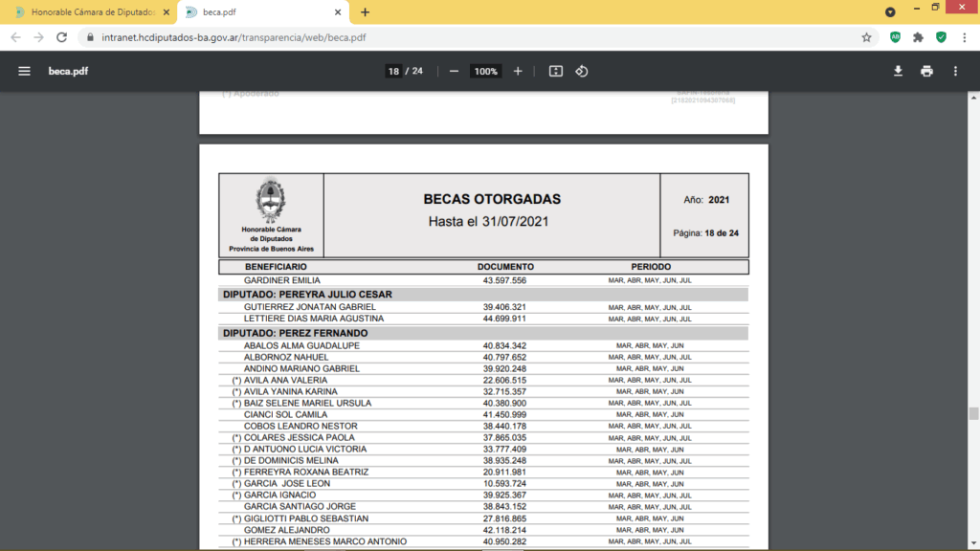980x551 pixels.
Task: Select the beca.pdf tab
Action: (262, 11)
